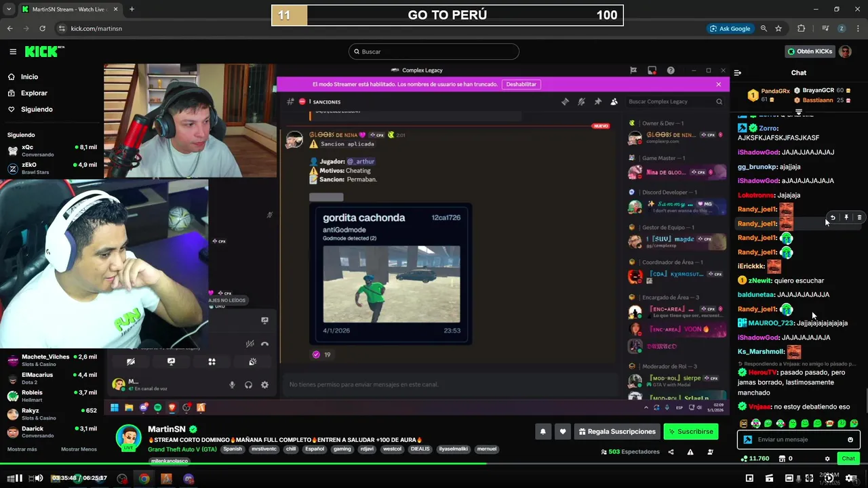Open Discord help icon in stream window
Viewport: 868px width, 488px height.
(x=671, y=70)
